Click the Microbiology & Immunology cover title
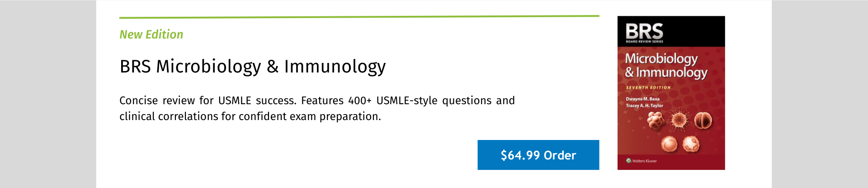The height and width of the screenshot is (188, 868). click(665, 66)
